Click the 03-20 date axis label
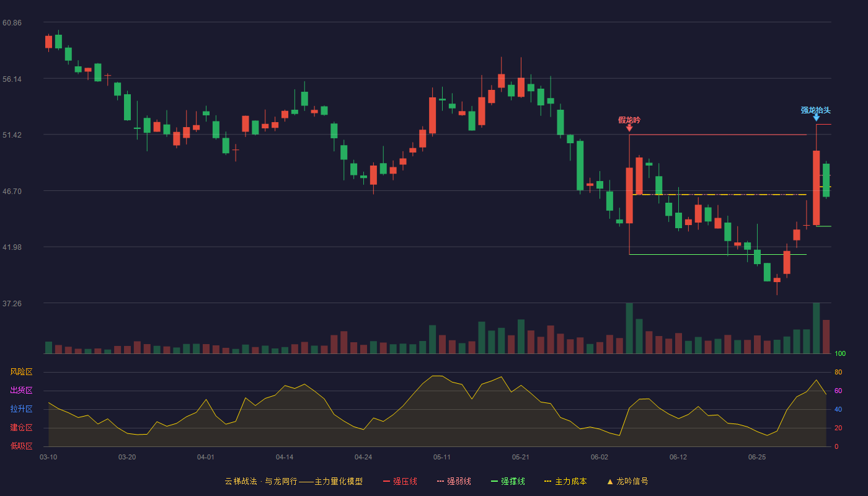Screen dimensions: 868x496 click(127, 457)
